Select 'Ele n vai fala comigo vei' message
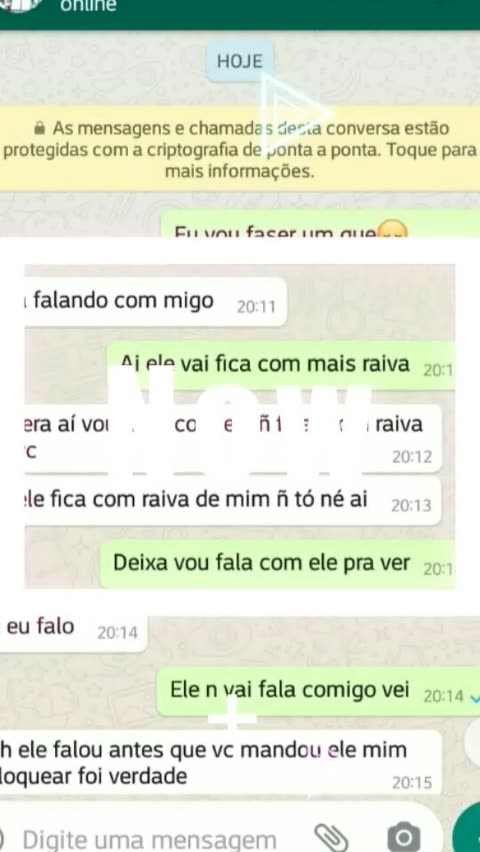480x852 pixels. 318,692
